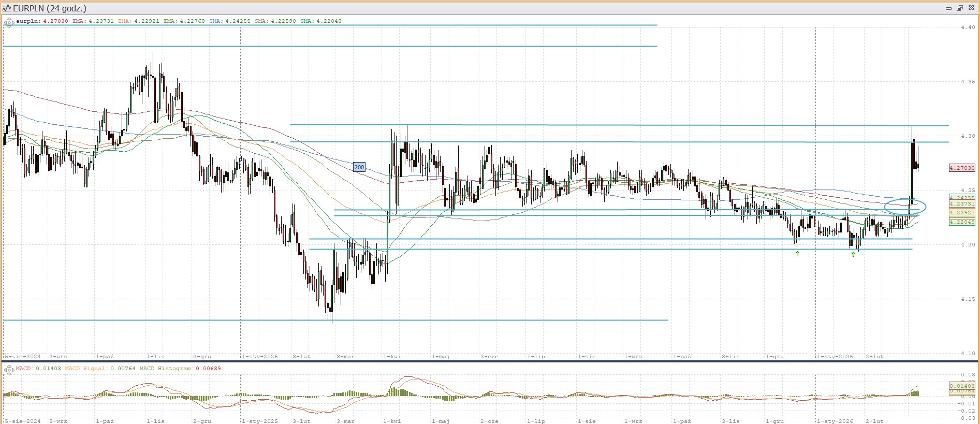Click the chart icon beside the EURPLN title

pos(7,8)
